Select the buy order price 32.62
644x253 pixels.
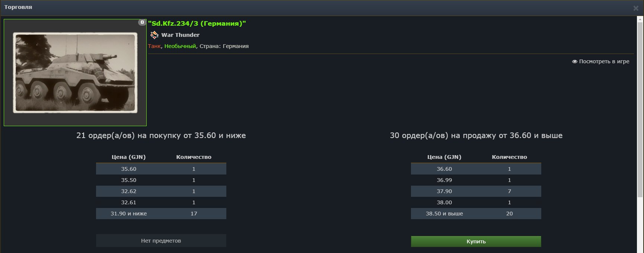click(x=129, y=191)
